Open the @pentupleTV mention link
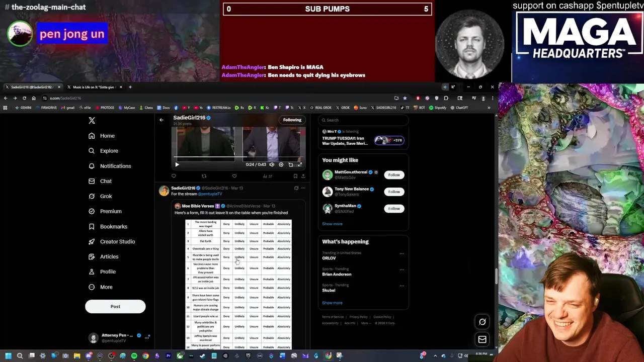 tap(210, 194)
